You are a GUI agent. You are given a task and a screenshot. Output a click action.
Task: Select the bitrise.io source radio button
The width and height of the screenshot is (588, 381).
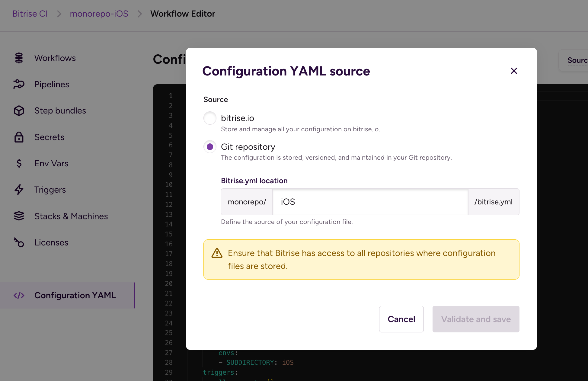tap(210, 118)
